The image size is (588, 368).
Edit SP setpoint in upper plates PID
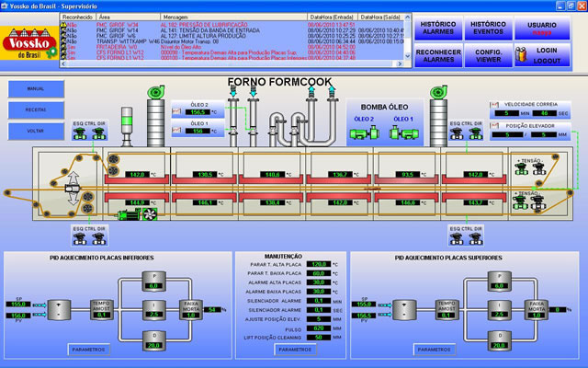(364, 305)
